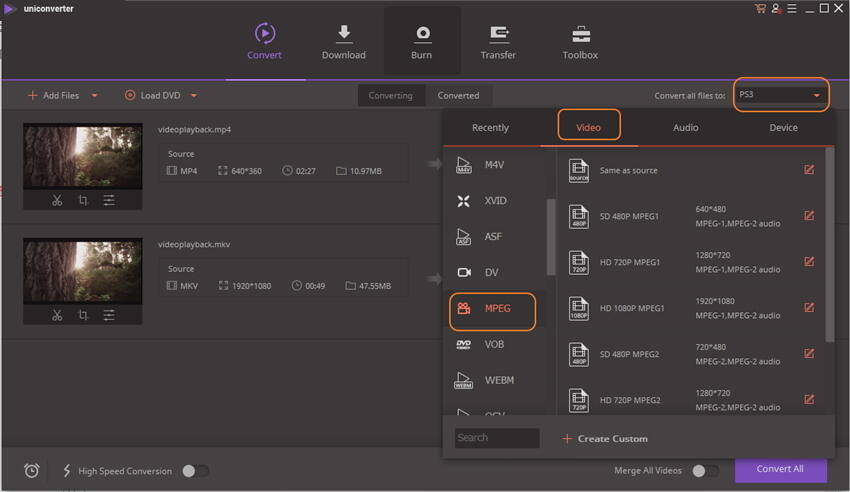The height and width of the screenshot is (492, 850).
Task: Edit the Same as source preset
Action: pyautogui.click(x=809, y=170)
